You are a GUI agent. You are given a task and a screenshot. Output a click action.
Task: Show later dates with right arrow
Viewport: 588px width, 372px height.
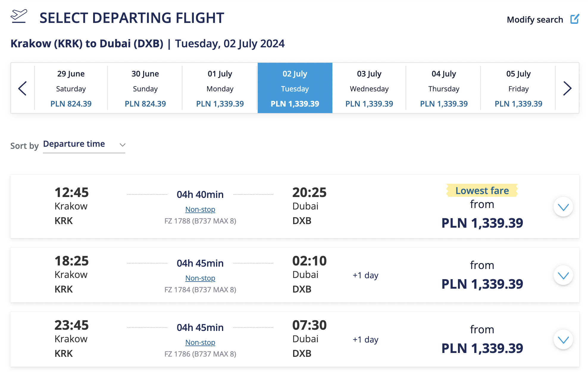(x=567, y=88)
